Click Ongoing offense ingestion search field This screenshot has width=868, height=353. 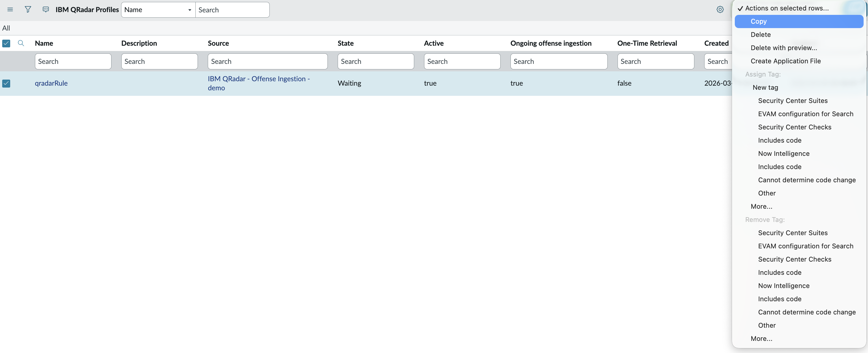pyautogui.click(x=559, y=61)
